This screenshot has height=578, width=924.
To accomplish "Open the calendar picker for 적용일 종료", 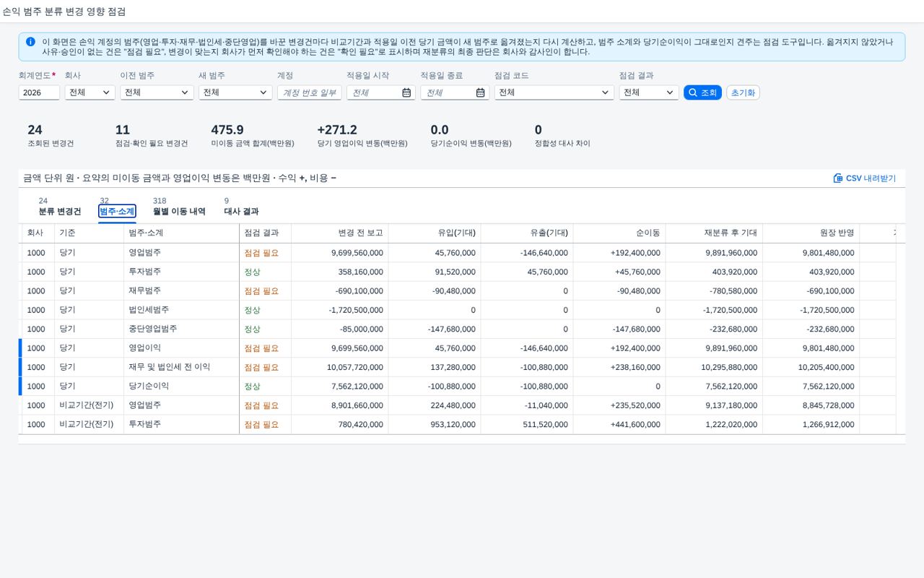I will 481,92.
